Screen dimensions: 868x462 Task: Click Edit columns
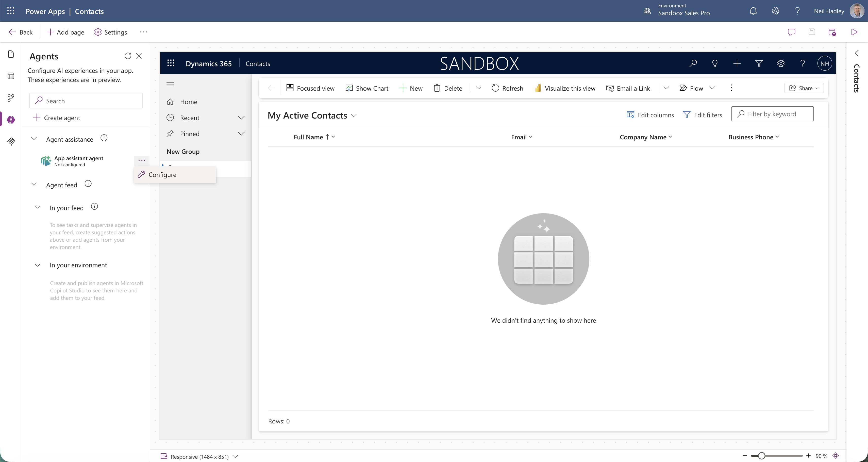(x=650, y=115)
